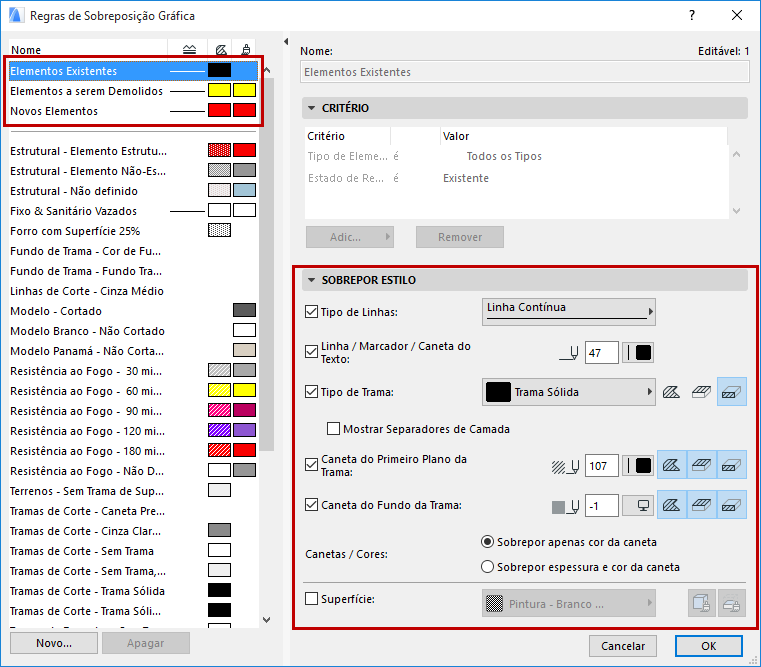Viewport: 761px width, 667px height.
Task: Select rule Forro com Superfície 25%
Action: pyautogui.click(x=132, y=231)
